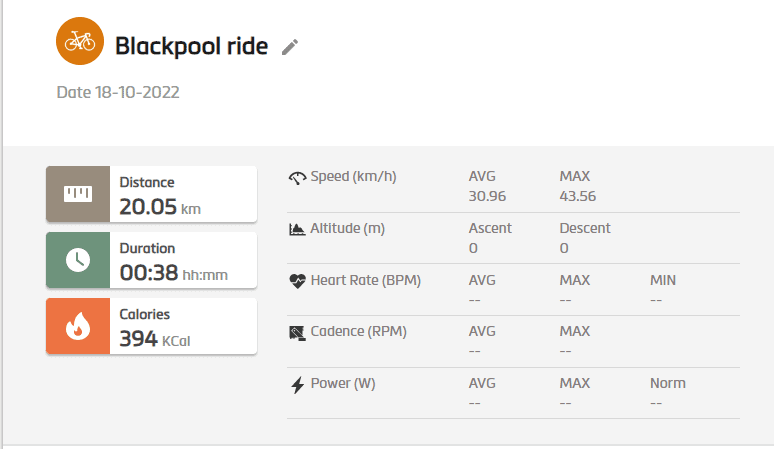Click the max speed value 43.56
774x449 pixels.
tap(578, 196)
